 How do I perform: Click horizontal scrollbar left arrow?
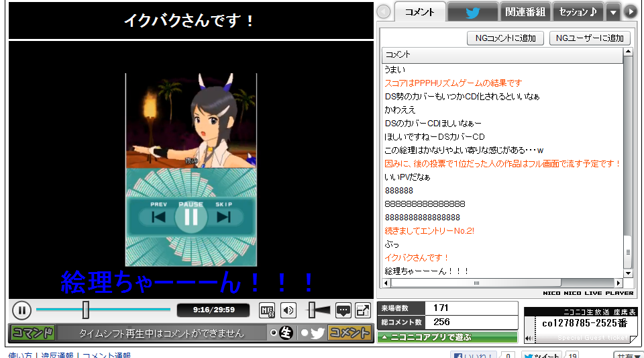(386, 283)
